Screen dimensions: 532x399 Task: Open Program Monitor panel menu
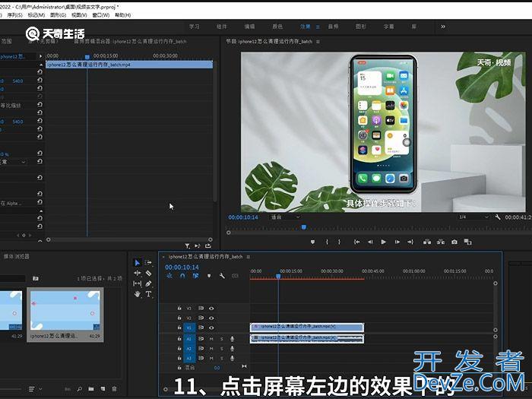point(318,42)
